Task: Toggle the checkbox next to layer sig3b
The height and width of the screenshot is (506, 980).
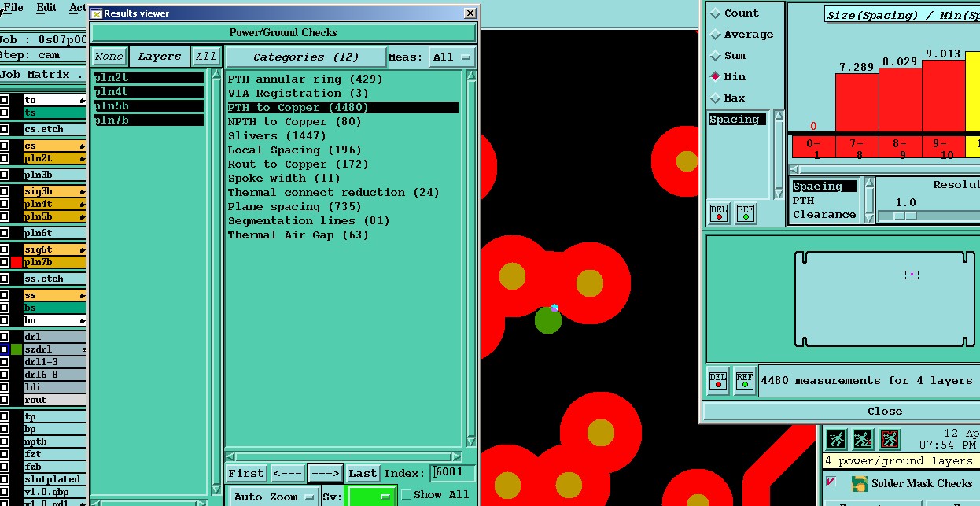Action: click(4, 191)
